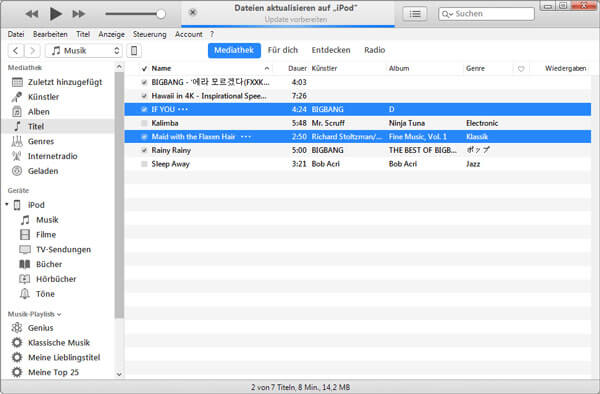600x394 pixels.
Task: Toggle Maid with the Flaxen Hair checkbox
Action: 144,137
